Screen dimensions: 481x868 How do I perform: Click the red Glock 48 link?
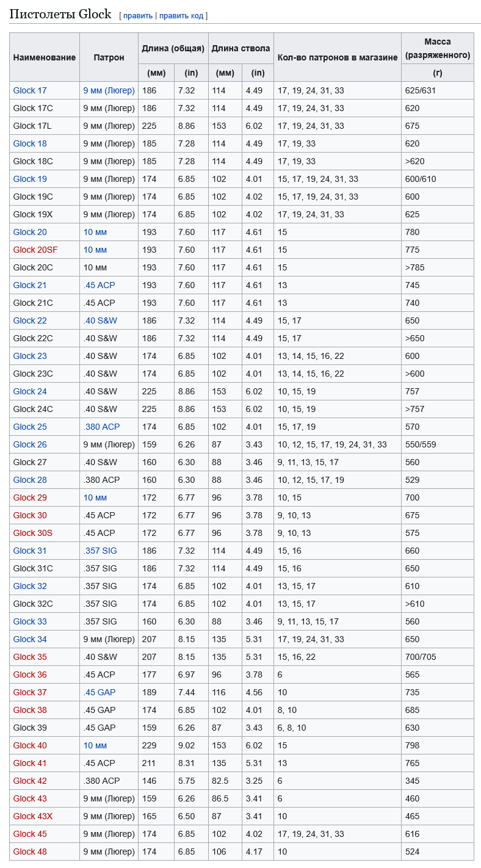pyautogui.click(x=30, y=852)
